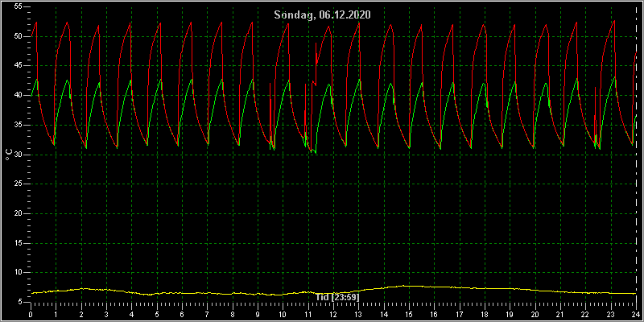Click the Tid [23:59] time label

pos(337,296)
